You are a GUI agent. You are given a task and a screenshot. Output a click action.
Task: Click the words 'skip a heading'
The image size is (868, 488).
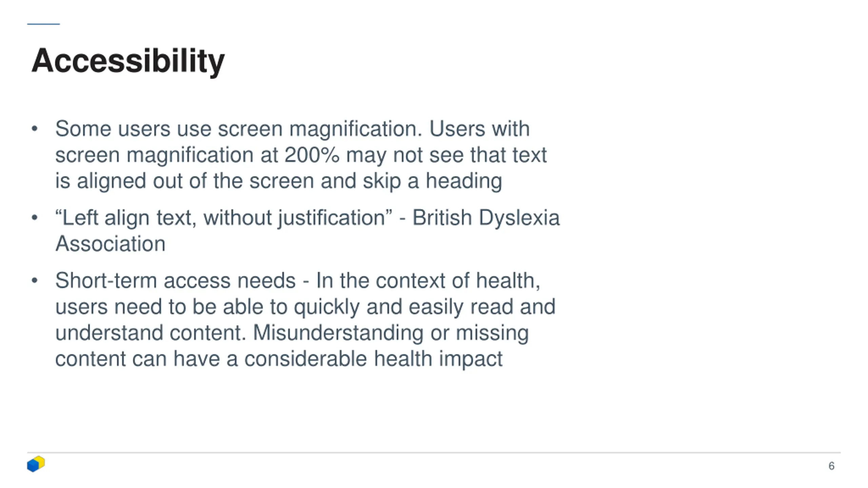coord(432,181)
